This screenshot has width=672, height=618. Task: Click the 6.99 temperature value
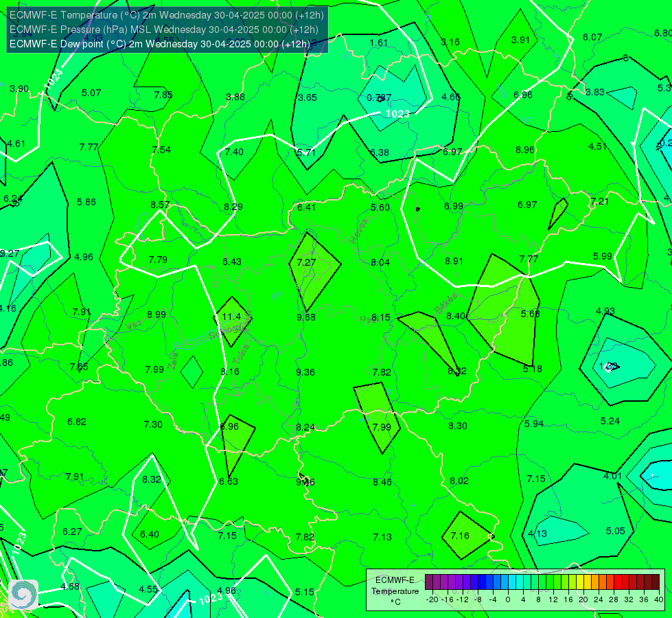tap(454, 206)
